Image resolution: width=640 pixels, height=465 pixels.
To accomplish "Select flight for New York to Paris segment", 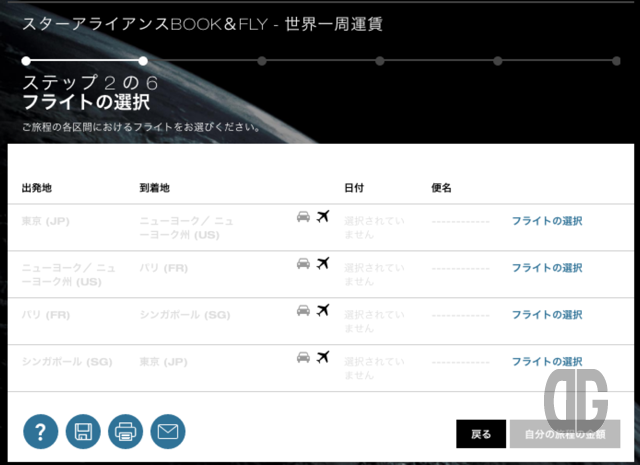I will 547,268.
